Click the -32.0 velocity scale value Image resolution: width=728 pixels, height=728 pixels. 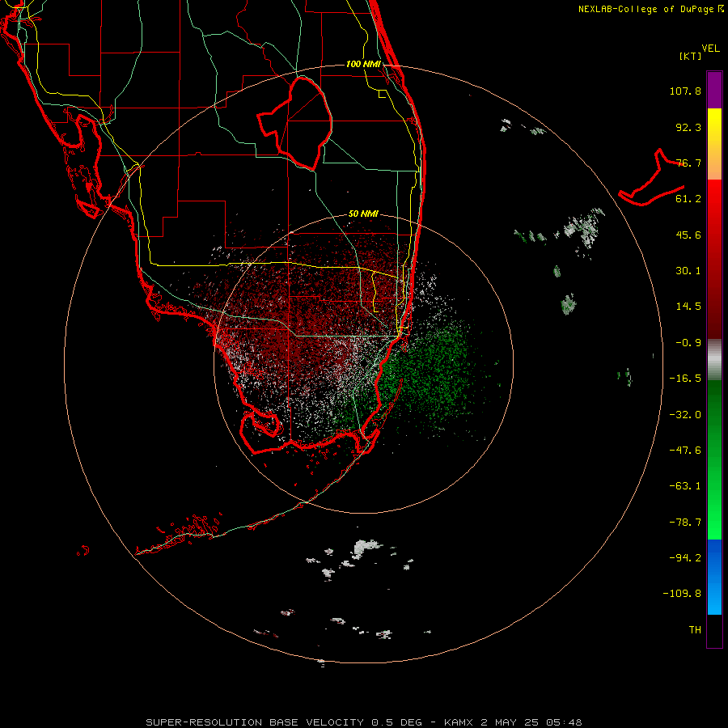pyautogui.click(x=685, y=415)
